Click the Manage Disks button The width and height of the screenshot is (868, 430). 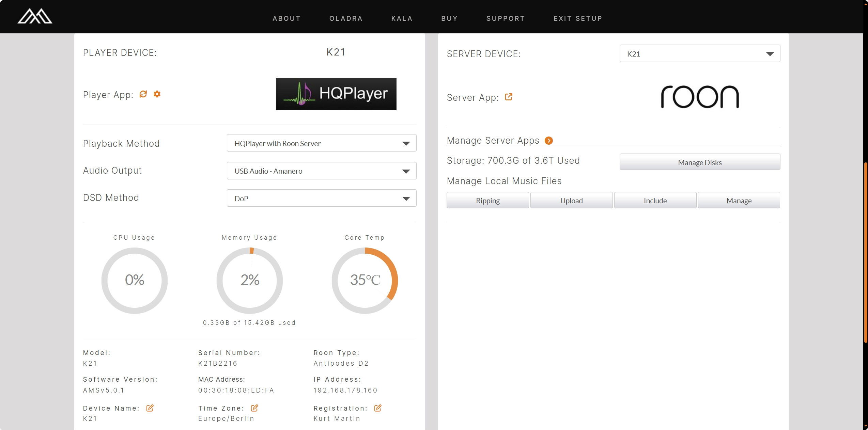click(x=700, y=162)
